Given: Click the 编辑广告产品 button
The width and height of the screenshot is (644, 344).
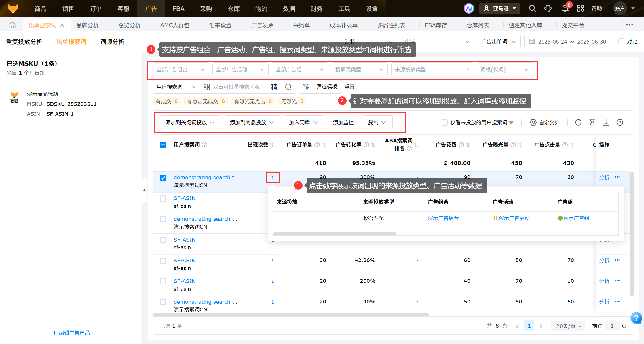Looking at the screenshot, I should [71, 333].
